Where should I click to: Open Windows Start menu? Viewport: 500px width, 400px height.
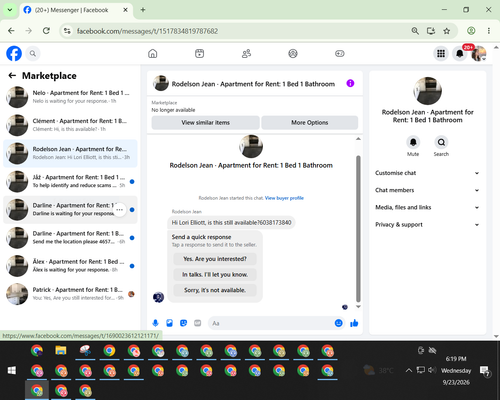click(12, 370)
